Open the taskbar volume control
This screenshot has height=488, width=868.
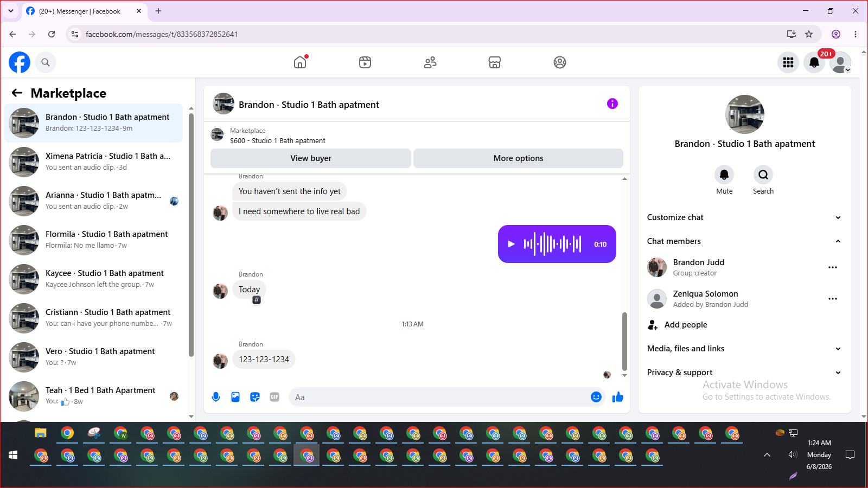point(793,455)
